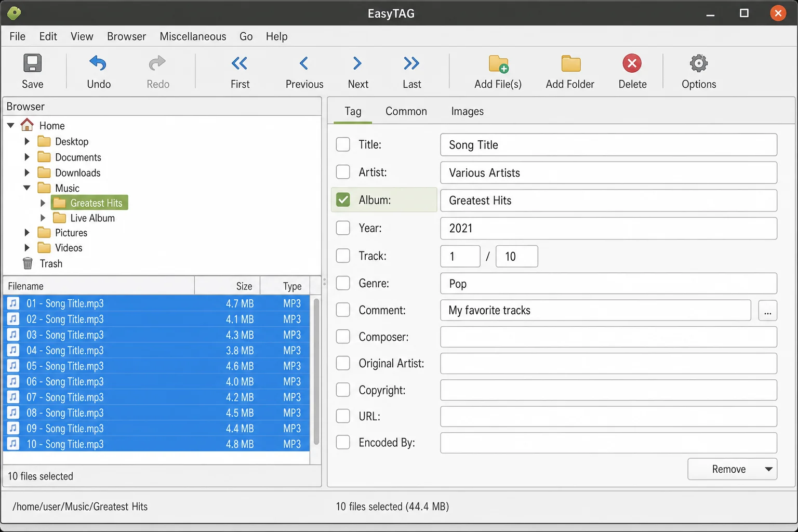Screen dimensions: 798x532
Task: Check the Comment checkbox
Action: 343,310
